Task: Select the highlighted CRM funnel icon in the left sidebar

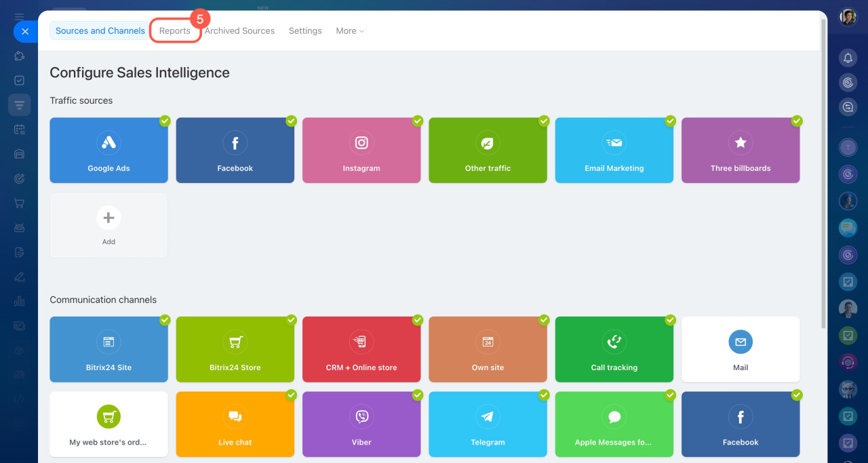Action: tap(19, 104)
